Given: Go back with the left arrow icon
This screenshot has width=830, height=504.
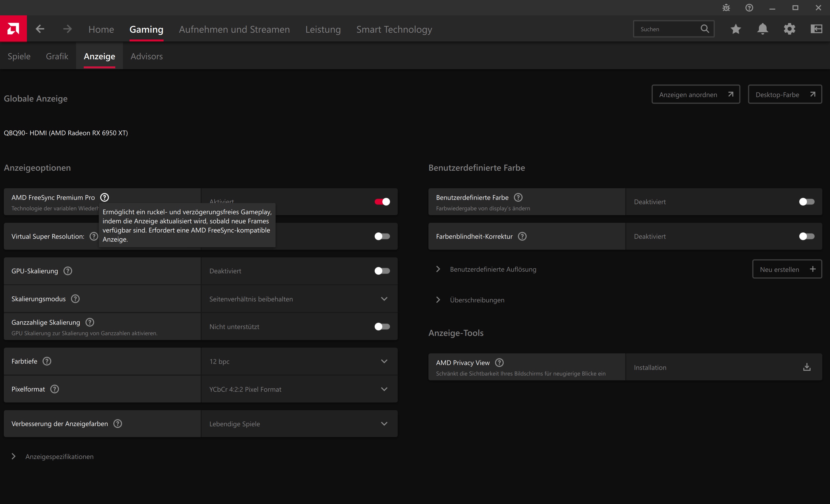Looking at the screenshot, I should 40,29.
